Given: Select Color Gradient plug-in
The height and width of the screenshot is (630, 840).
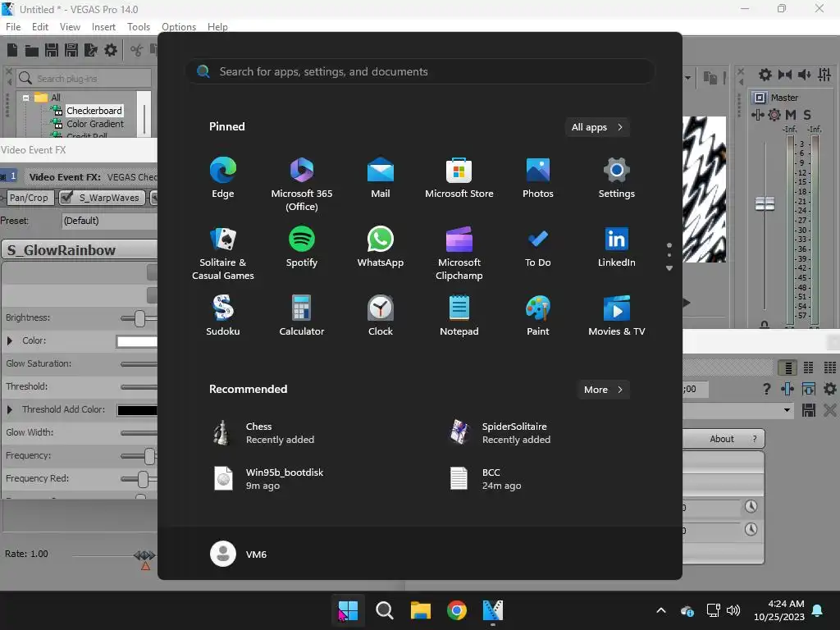Looking at the screenshot, I should [x=95, y=124].
